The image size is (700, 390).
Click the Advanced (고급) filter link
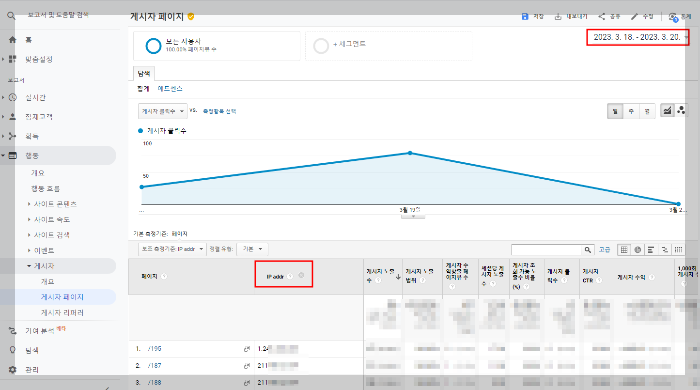(604, 249)
